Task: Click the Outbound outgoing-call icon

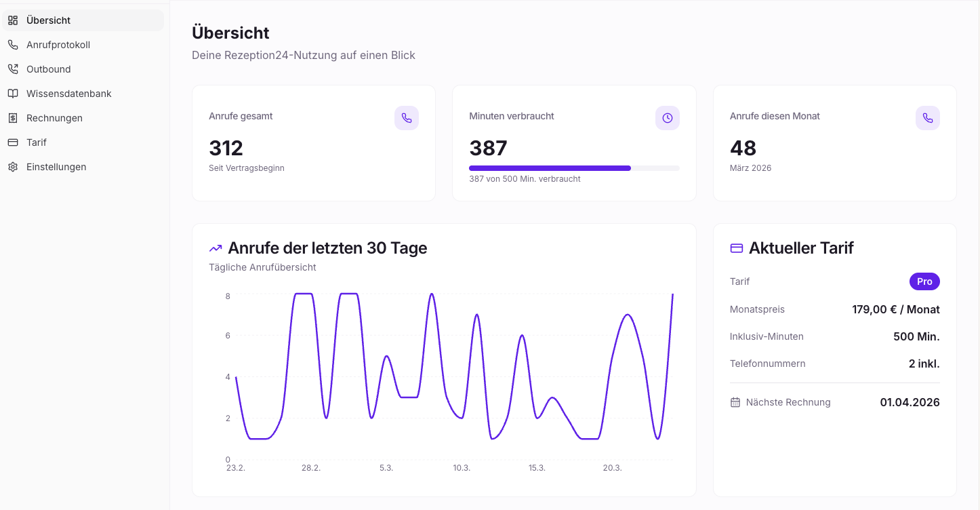Action: (13, 69)
